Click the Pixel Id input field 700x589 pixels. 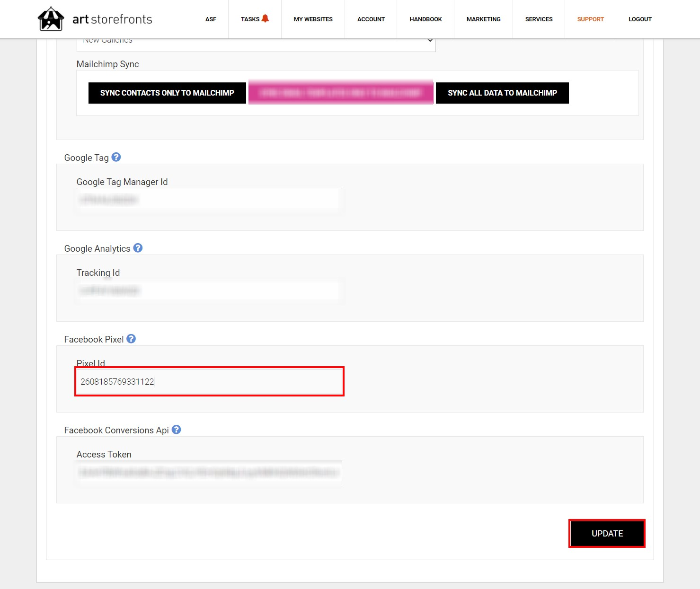point(209,381)
